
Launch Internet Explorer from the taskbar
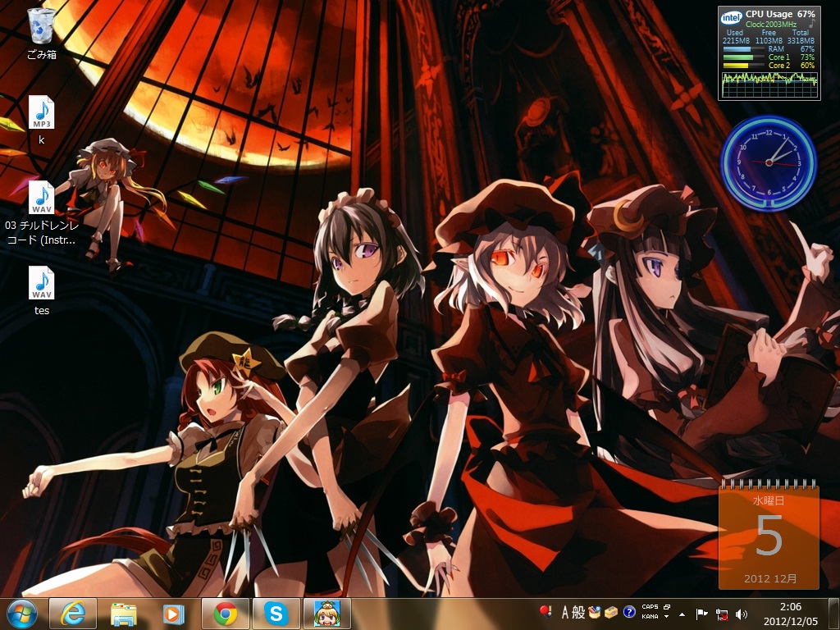click(x=73, y=614)
